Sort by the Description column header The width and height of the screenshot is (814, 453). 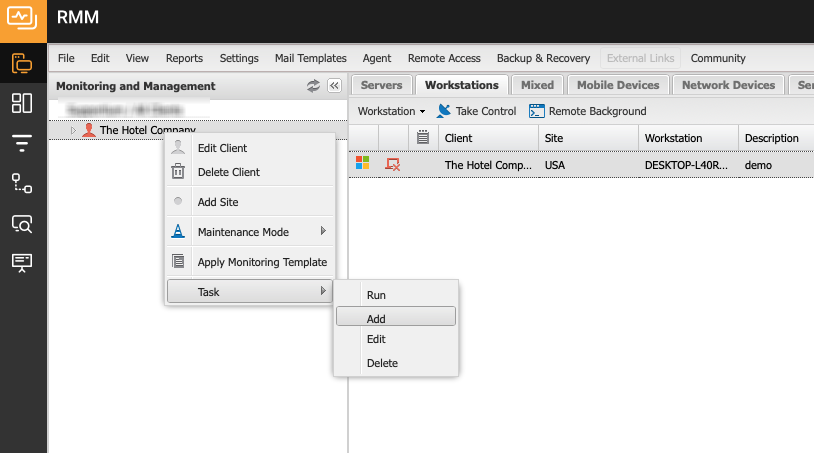coord(776,138)
